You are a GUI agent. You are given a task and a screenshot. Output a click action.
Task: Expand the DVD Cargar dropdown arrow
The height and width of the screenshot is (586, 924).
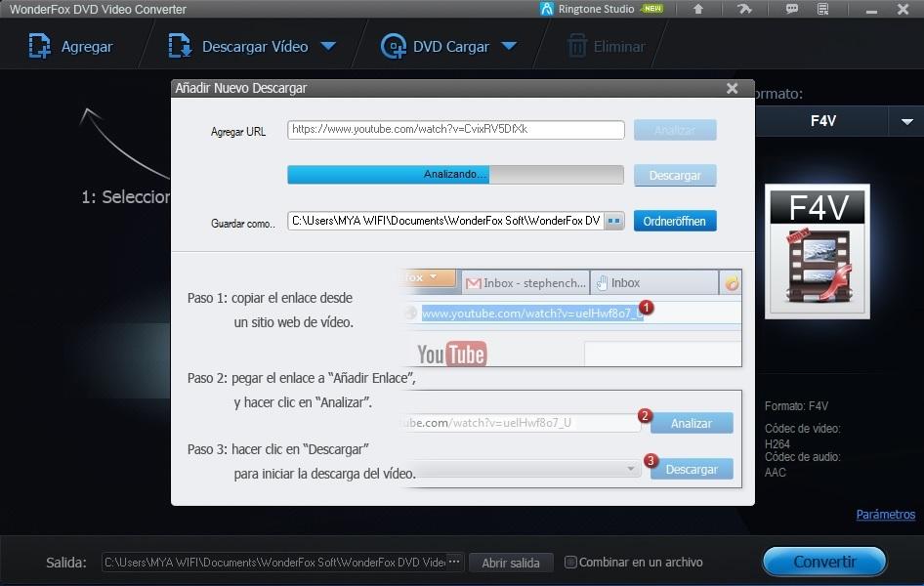509,46
